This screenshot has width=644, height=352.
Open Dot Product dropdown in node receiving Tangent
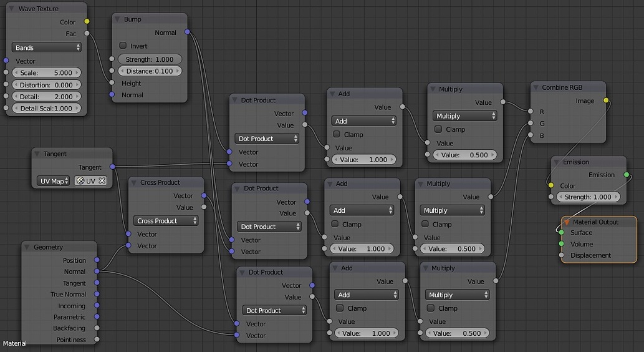pyautogui.click(x=267, y=139)
